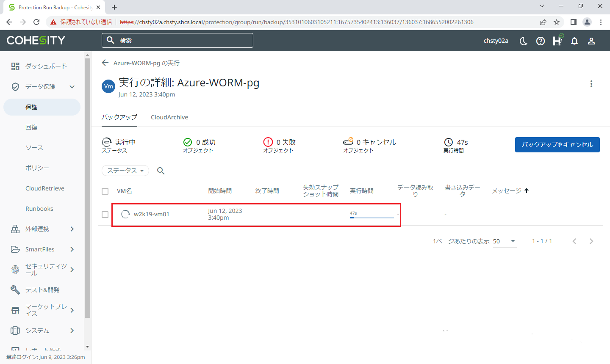The height and width of the screenshot is (364, 610).
Task: Go to previous results page arrow
Action: point(574,241)
